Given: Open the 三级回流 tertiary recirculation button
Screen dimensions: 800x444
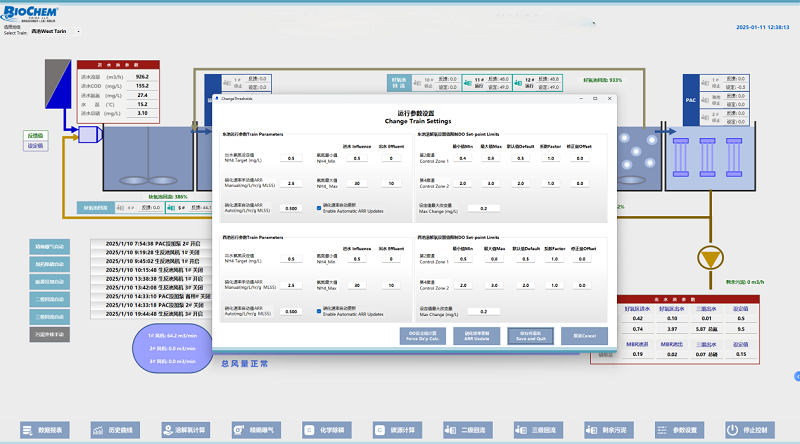Looking at the screenshot, I should [x=538, y=430].
